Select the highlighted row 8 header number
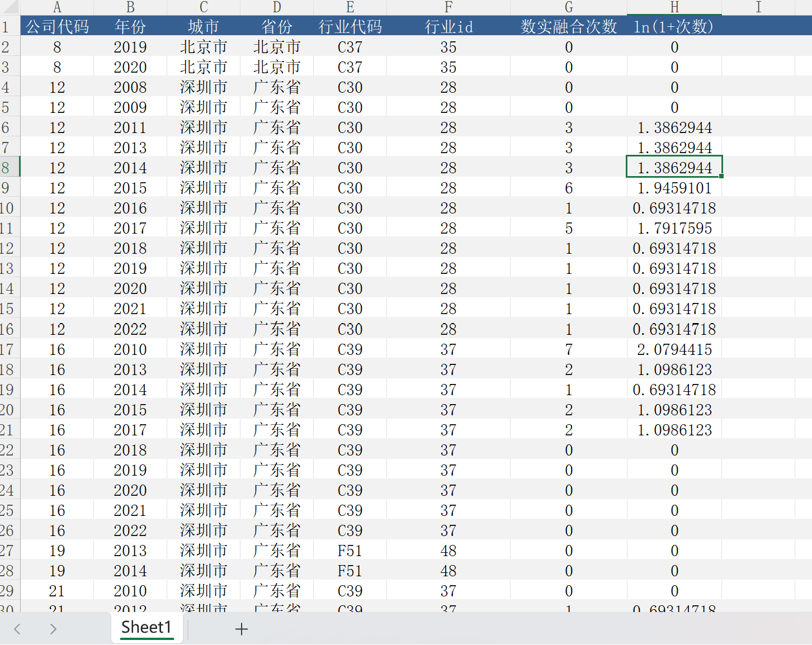812x645 pixels. [x=10, y=168]
